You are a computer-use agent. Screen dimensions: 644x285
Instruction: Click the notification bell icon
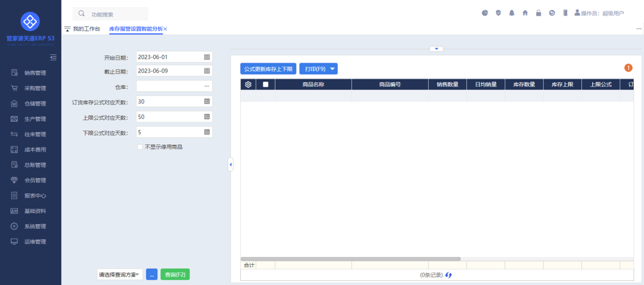coord(512,13)
